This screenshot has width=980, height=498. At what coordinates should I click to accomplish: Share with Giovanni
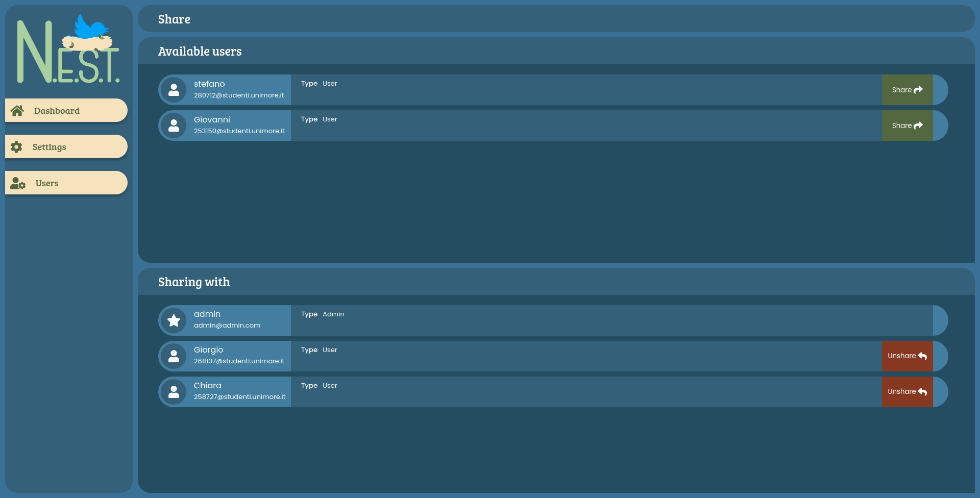pos(906,125)
